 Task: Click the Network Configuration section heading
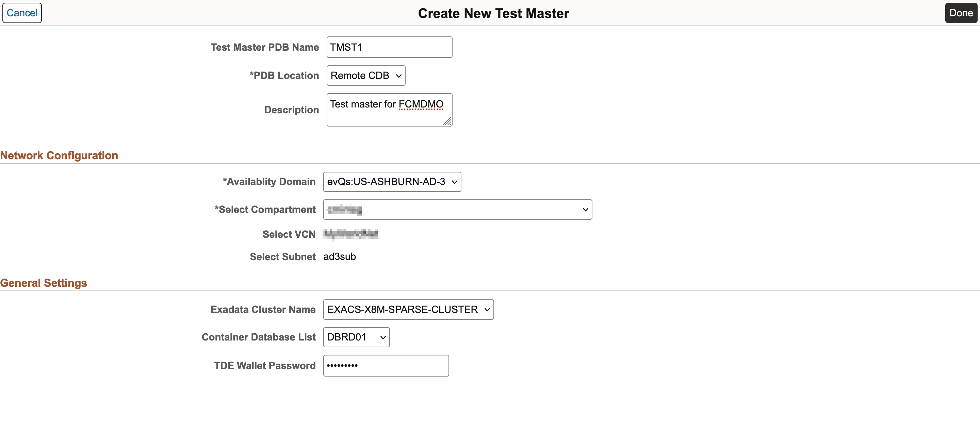point(59,155)
